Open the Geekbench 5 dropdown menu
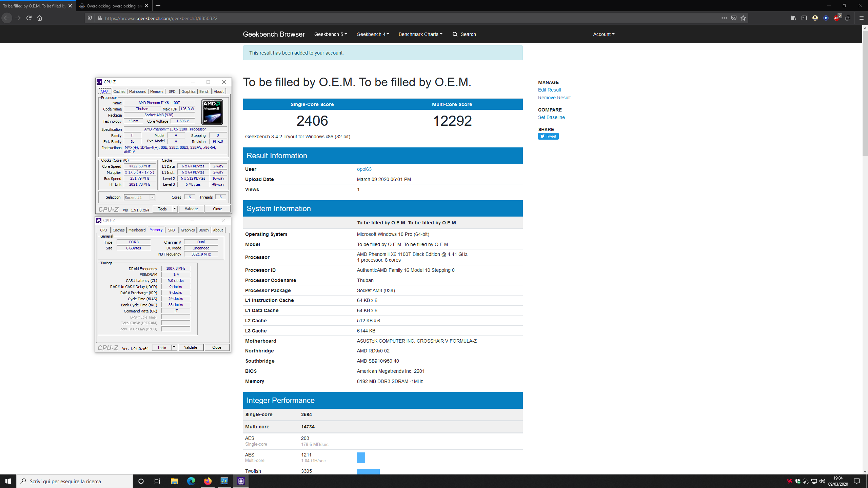 [x=331, y=34]
